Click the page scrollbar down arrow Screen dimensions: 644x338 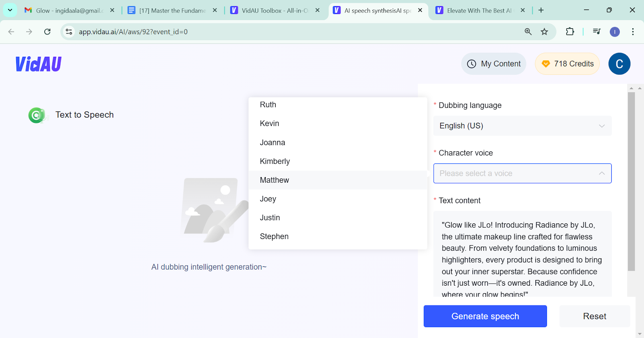640,334
